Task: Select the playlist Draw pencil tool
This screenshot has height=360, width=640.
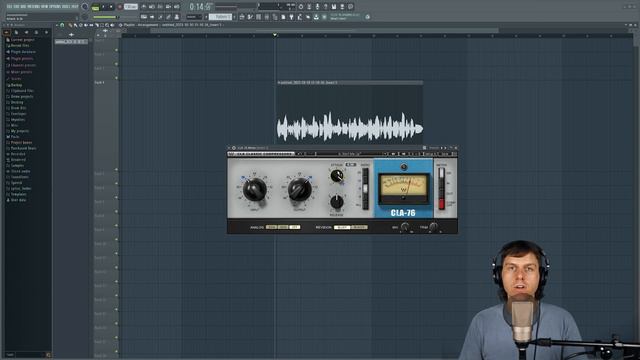Action: pyautogui.click(x=70, y=25)
